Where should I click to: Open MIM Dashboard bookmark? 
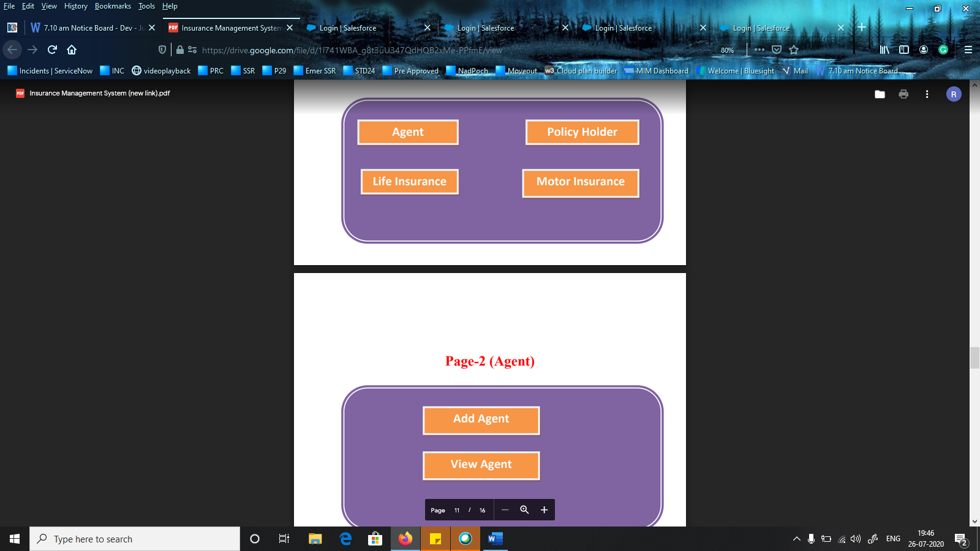pyautogui.click(x=656, y=71)
